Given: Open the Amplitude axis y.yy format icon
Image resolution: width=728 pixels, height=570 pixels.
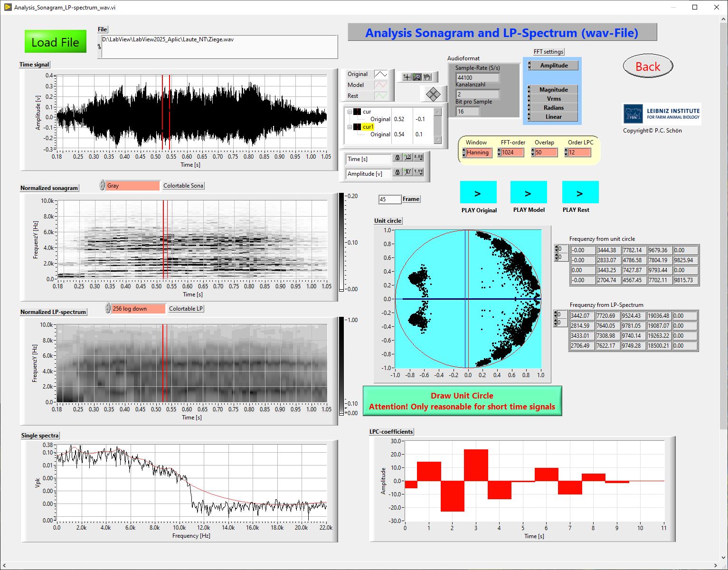Looking at the screenshot, I should click(x=418, y=172).
